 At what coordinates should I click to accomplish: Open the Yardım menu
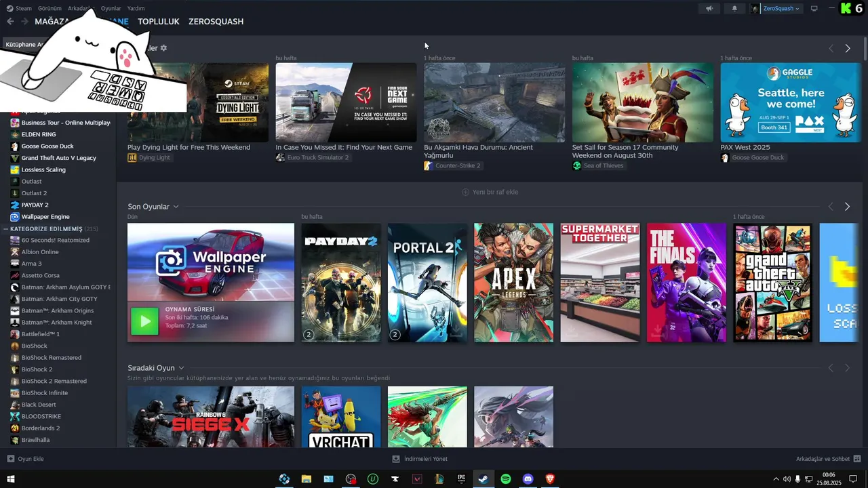[x=136, y=9]
